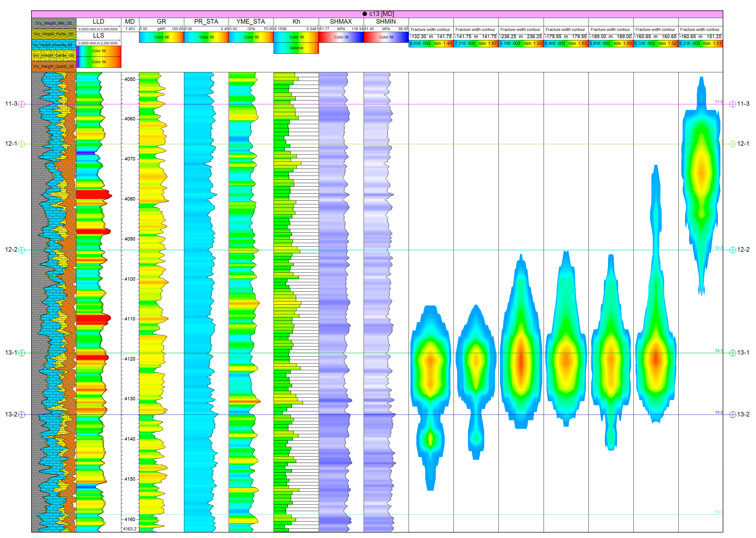Select the 8.65E-003 mm 1.49 fracture color scale

[431, 43]
